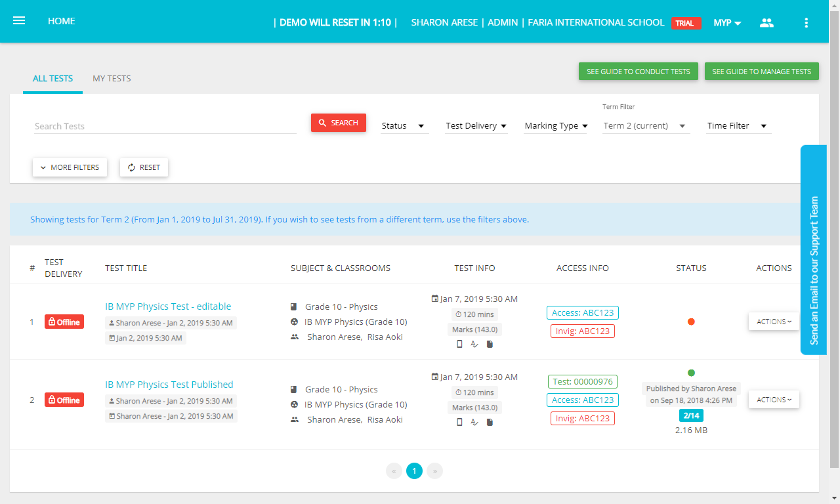Open the Term Filter dropdown showing Term 2
The height and width of the screenshot is (504, 840).
tap(646, 126)
